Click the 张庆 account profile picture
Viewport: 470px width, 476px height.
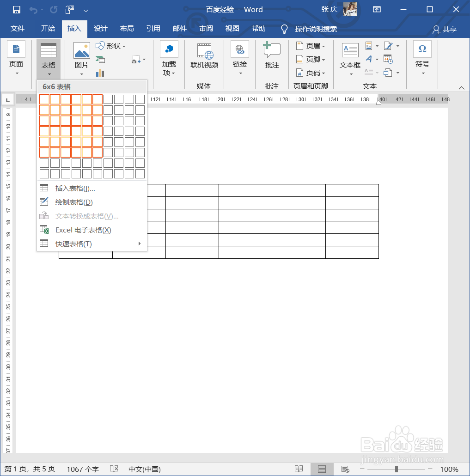[x=350, y=9]
